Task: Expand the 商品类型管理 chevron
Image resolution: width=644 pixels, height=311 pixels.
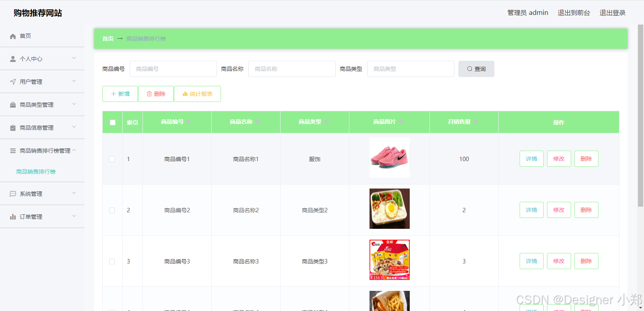Action: (74, 104)
